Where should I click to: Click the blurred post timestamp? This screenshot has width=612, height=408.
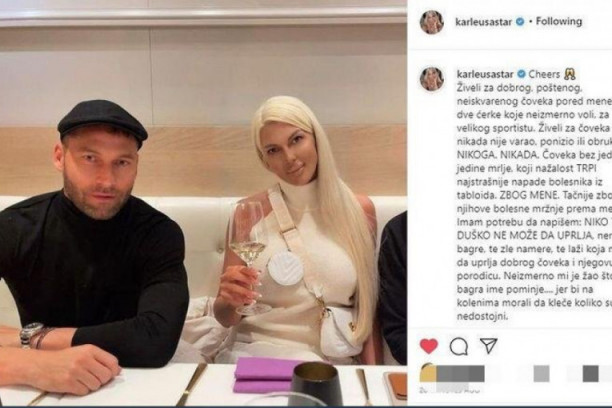point(448,390)
